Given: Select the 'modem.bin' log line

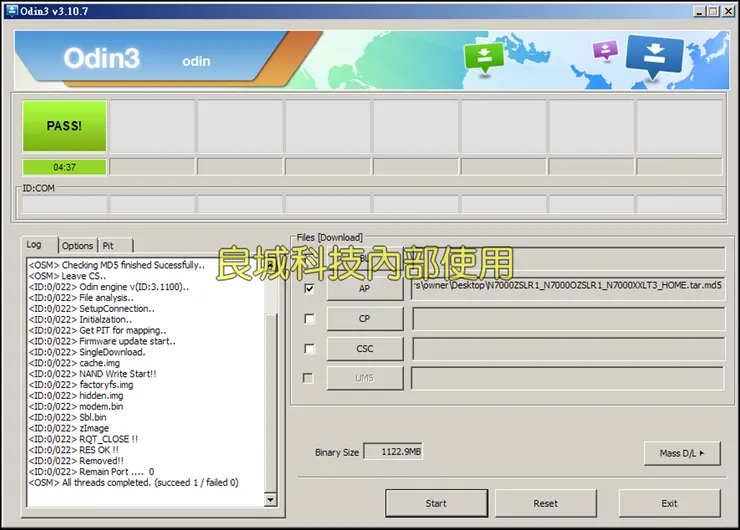Looking at the screenshot, I should [x=76, y=406].
